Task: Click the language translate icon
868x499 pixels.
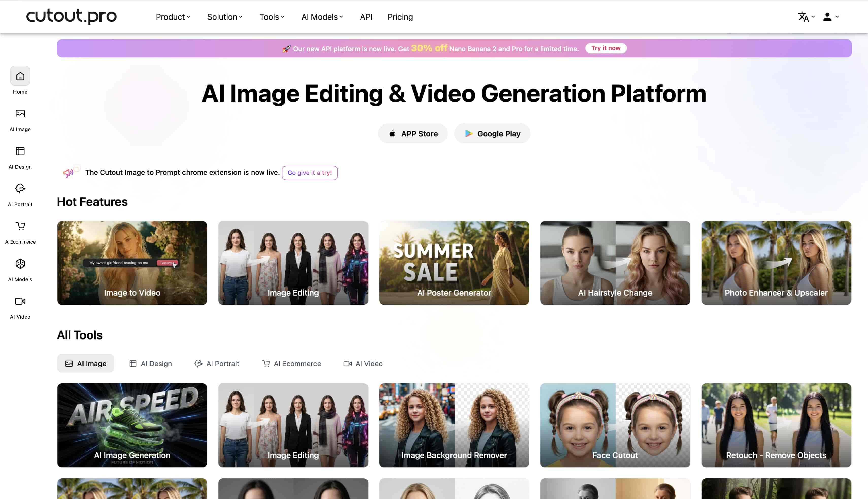Action: 803,17
